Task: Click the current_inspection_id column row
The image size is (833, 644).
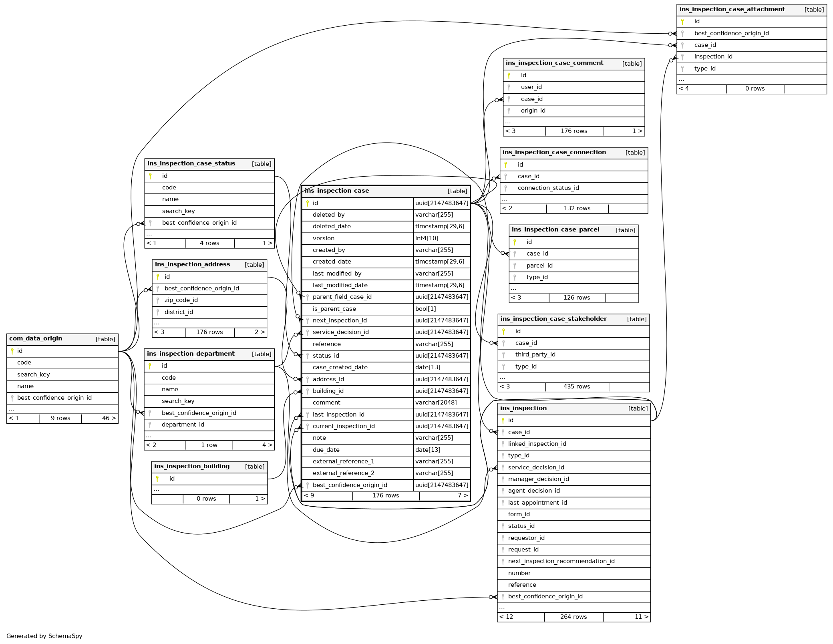Action: tap(344, 427)
